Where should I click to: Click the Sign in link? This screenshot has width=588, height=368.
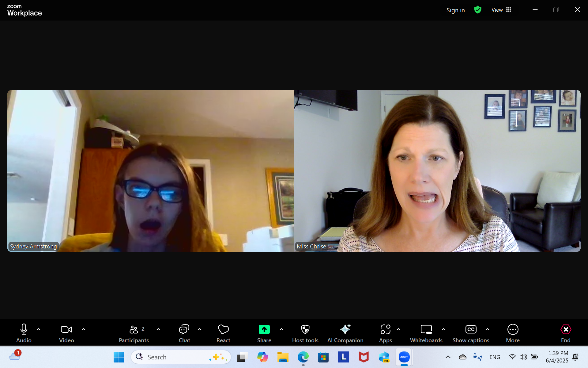click(455, 10)
